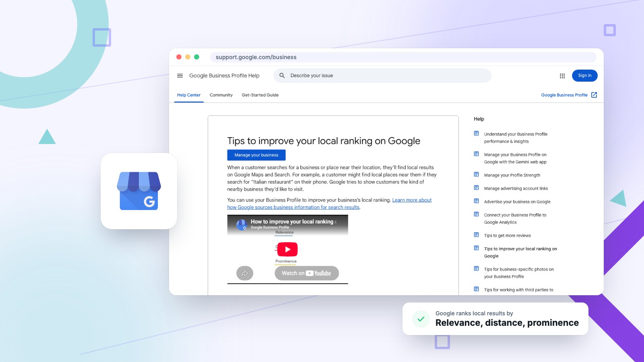This screenshot has width=644, height=362.
Task: Click the external link icon beside Google Business Profile
Action: point(594,95)
